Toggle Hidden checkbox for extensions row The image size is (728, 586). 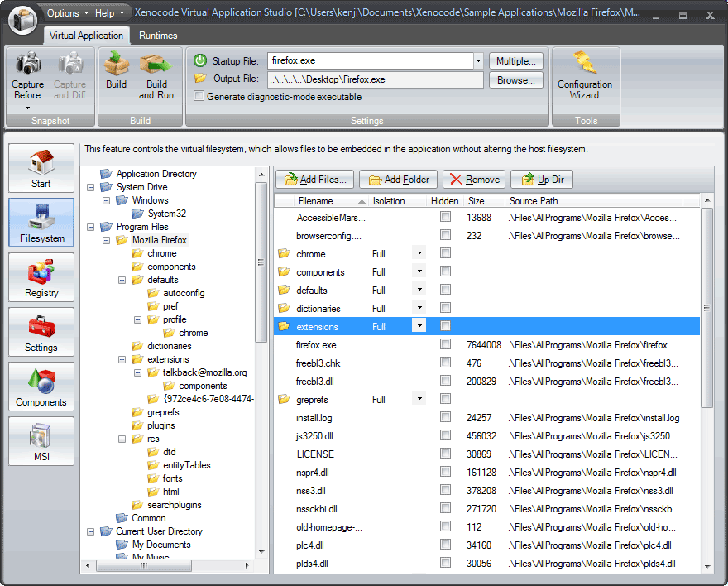coord(445,325)
